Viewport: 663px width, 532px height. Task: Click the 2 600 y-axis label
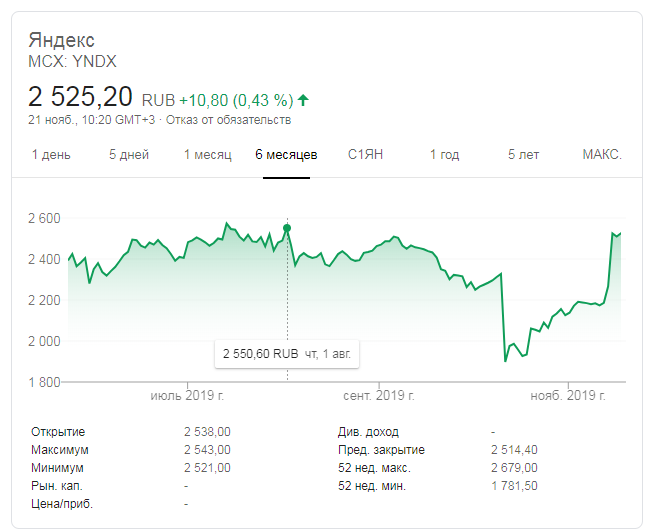[43, 218]
